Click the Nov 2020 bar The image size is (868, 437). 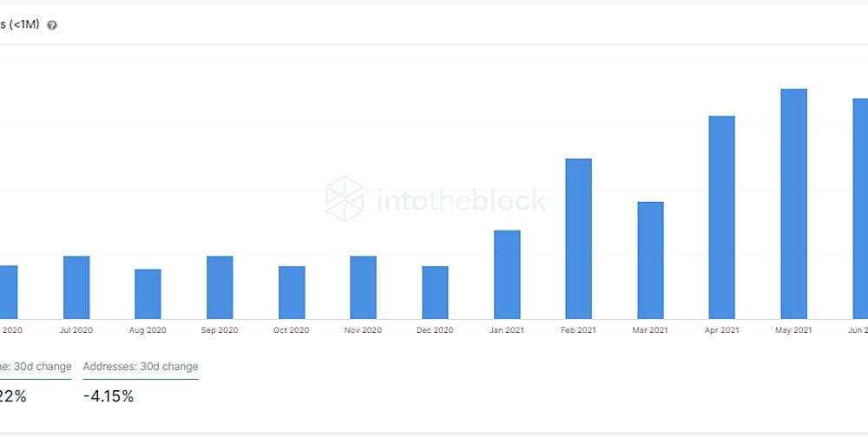point(363,288)
